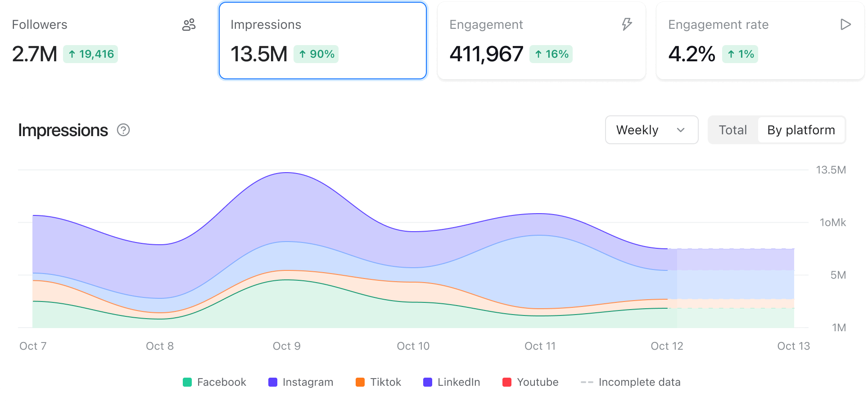The height and width of the screenshot is (411, 868).
Task: Click the chevron arrow beside Weekly
Action: (x=681, y=130)
